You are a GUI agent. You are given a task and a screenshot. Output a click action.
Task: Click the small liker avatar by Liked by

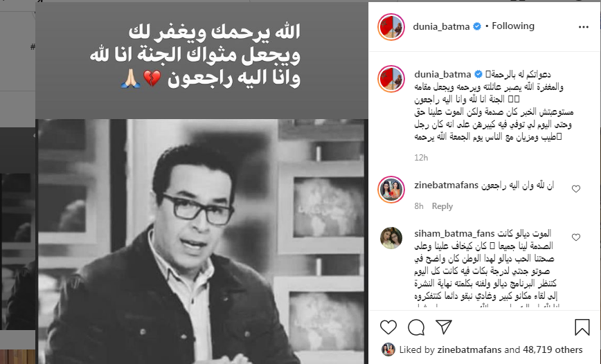388,349
